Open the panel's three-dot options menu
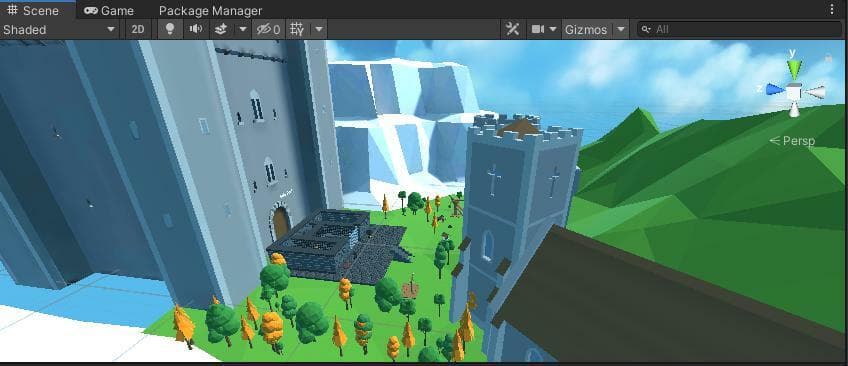848x366 pixels. coord(832,9)
